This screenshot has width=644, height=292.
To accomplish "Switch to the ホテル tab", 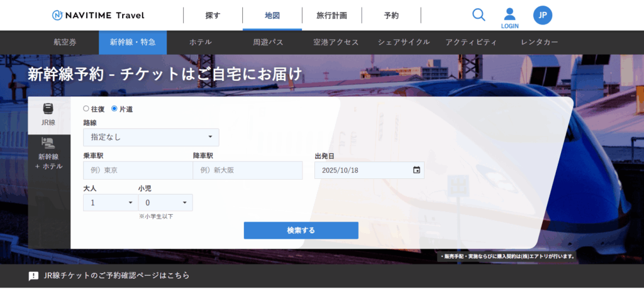I will tap(200, 42).
